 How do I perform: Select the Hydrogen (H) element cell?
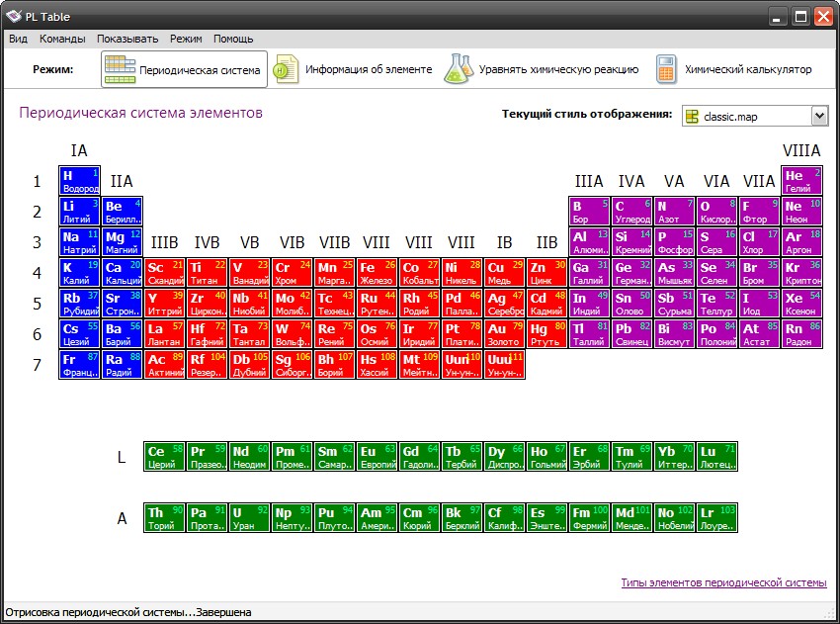[80, 181]
